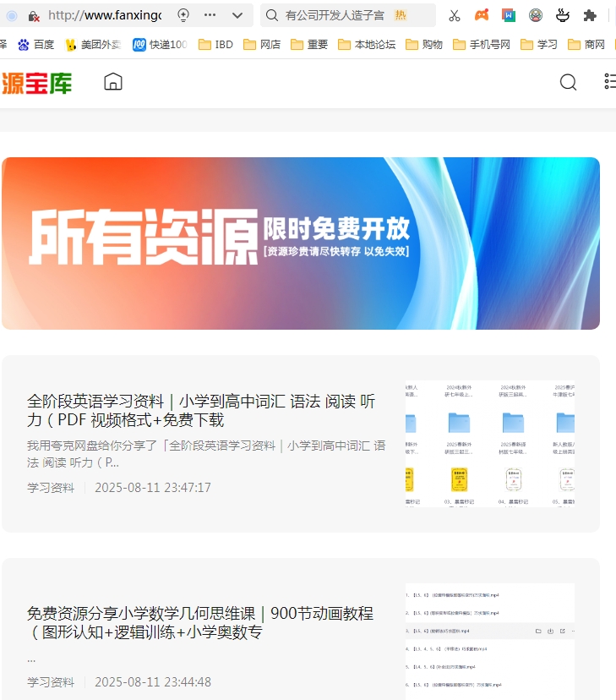This screenshot has width=616, height=700.
Task: Click the orange game controller toolbar icon
Action: point(481,15)
